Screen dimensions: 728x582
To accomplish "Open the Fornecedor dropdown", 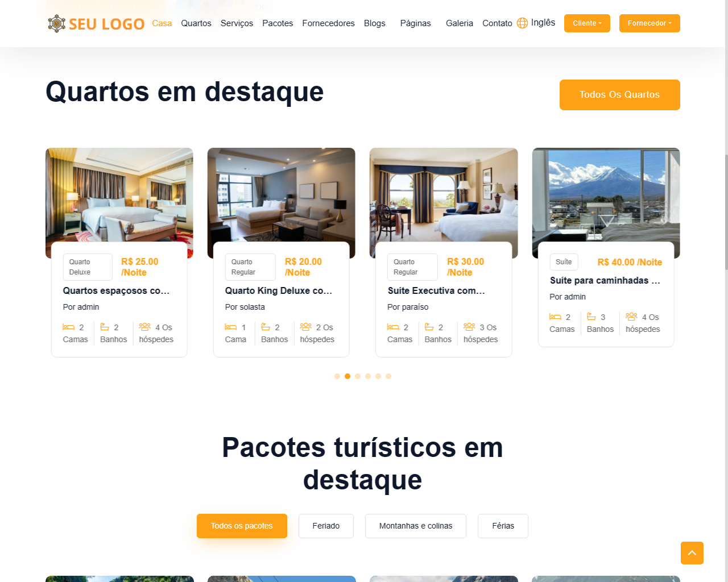I will click(650, 23).
